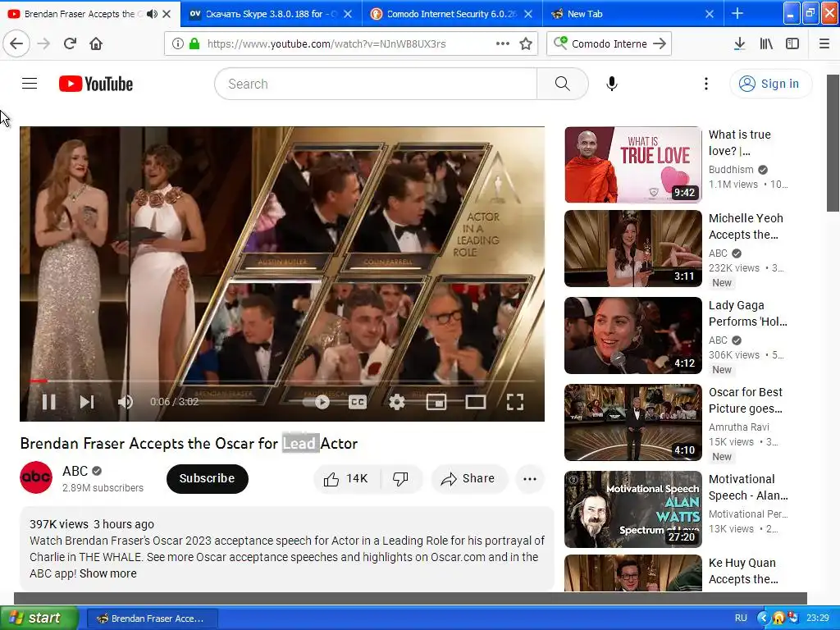Dislike this video
The width and height of the screenshot is (840, 630).
400,478
